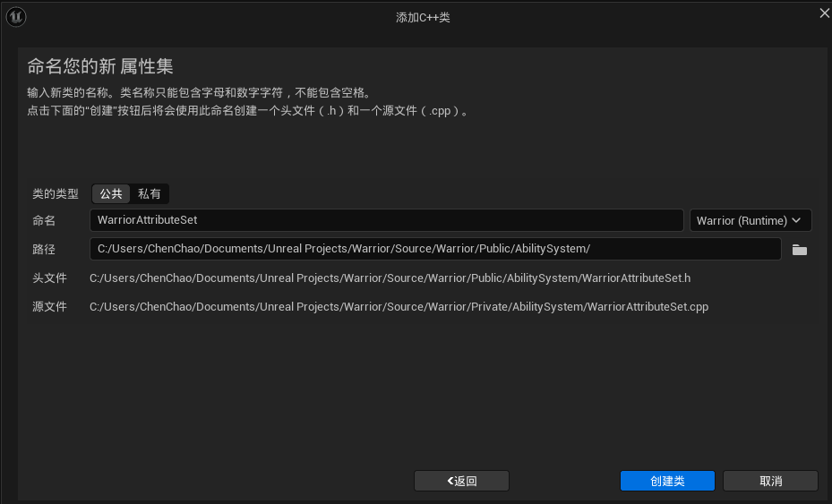Click the path input field
The image size is (832, 504).
pyautogui.click(x=435, y=249)
